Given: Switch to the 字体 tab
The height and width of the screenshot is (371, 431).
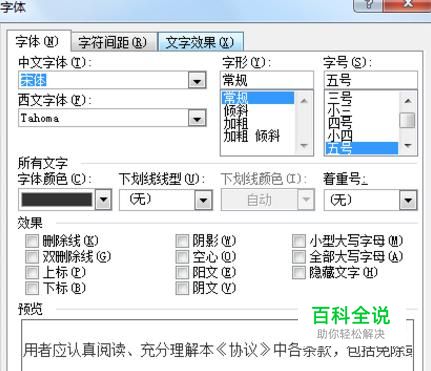Looking at the screenshot, I should click(39, 41).
